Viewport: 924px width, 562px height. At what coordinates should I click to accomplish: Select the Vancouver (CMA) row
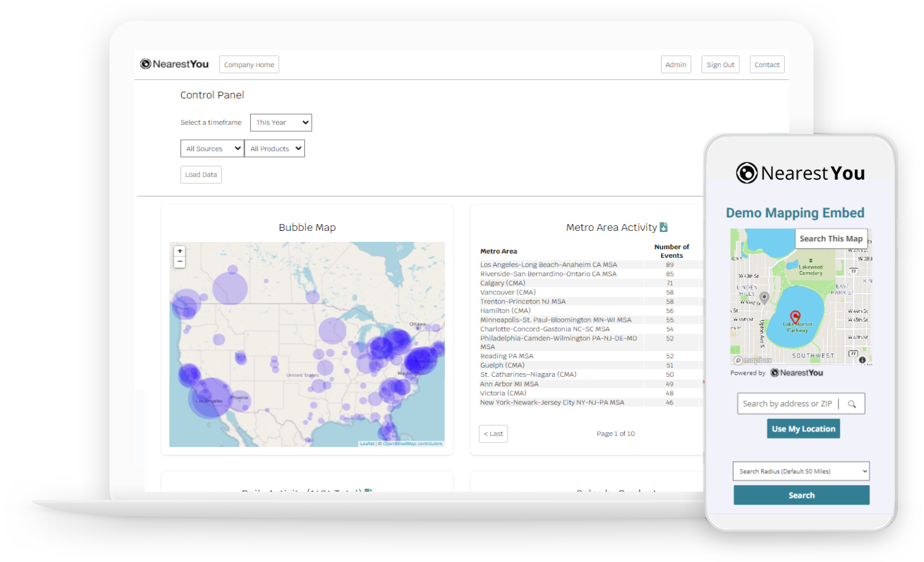[x=590, y=292]
